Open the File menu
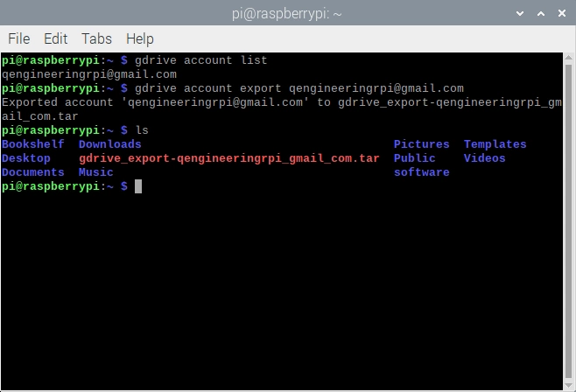The image size is (576, 392). click(18, 38)
